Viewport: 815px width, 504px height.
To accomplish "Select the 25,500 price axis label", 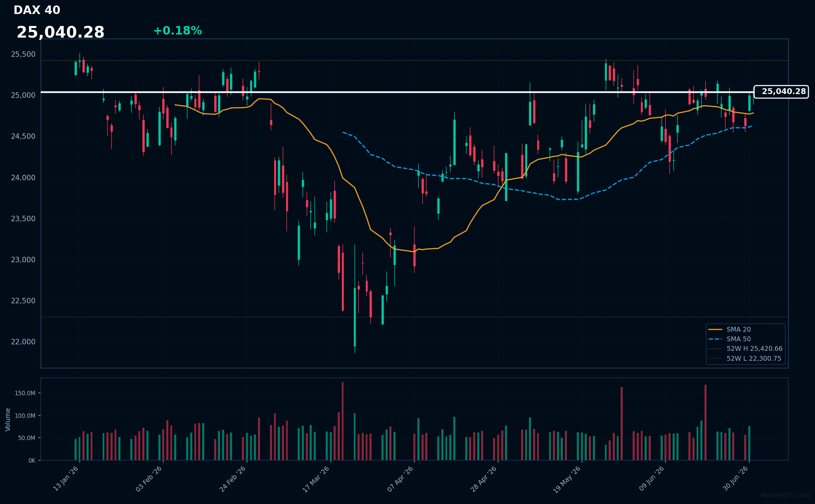I will (x=23, y=54).
